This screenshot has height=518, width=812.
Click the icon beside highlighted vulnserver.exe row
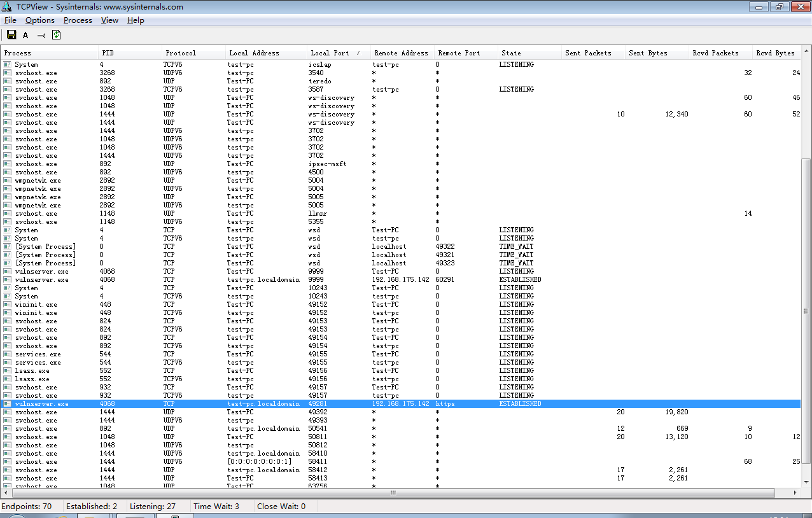[x=7, y=404]
